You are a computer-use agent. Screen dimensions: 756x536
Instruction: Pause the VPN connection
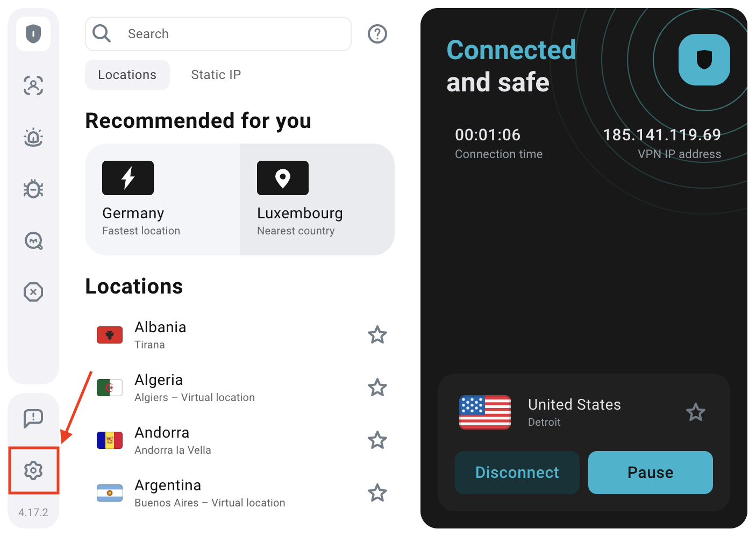[650, 473]
